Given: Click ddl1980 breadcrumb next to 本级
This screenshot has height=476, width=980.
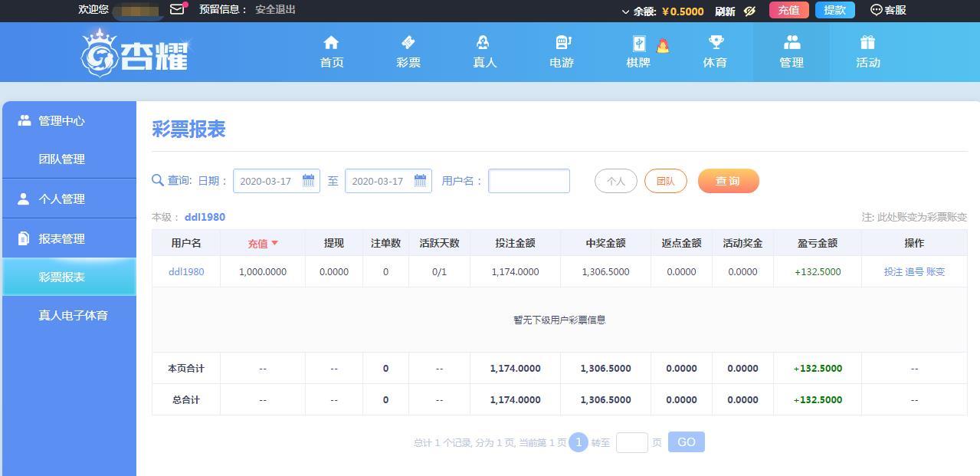Looking at the screenshot, I should point(205,217).
